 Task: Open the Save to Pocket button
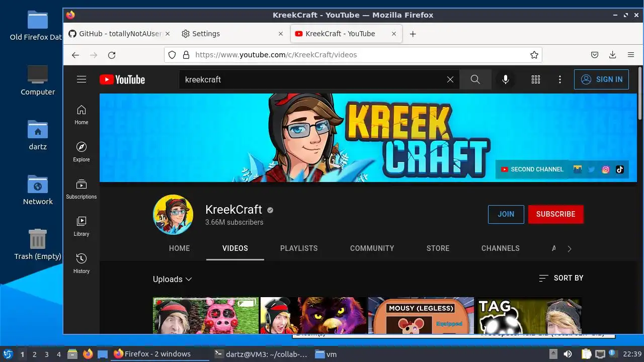tap(595, 55)
